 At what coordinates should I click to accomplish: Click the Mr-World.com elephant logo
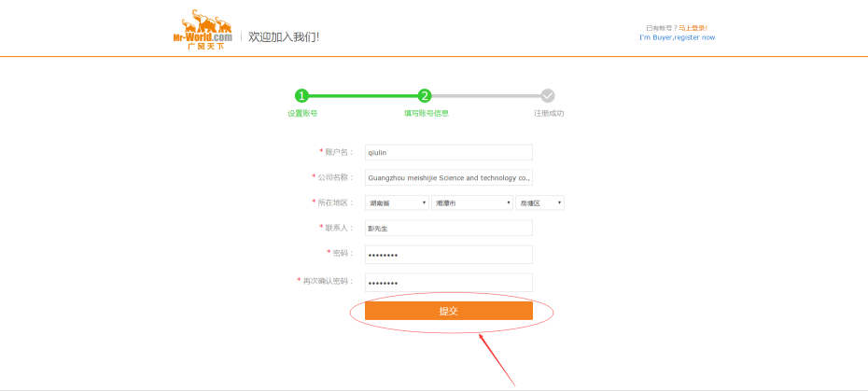coord(203,30)
